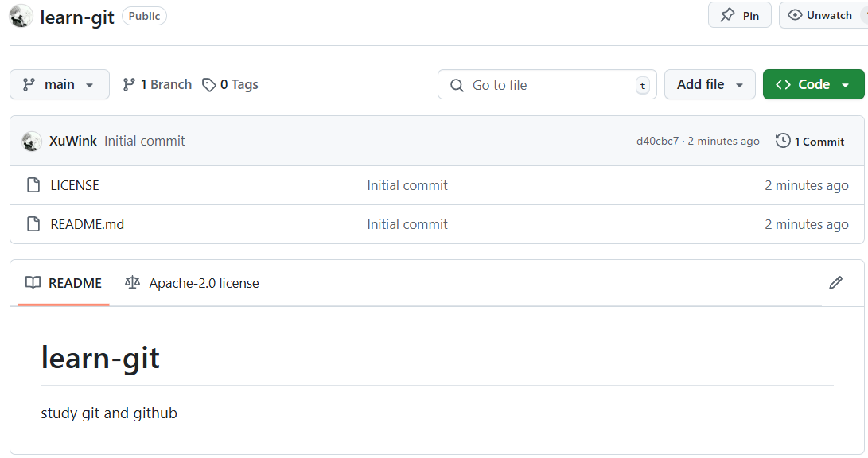This screenshot has width=868, height=458.
Task: Open commit history clock icon
Action: tap(783, 141)
